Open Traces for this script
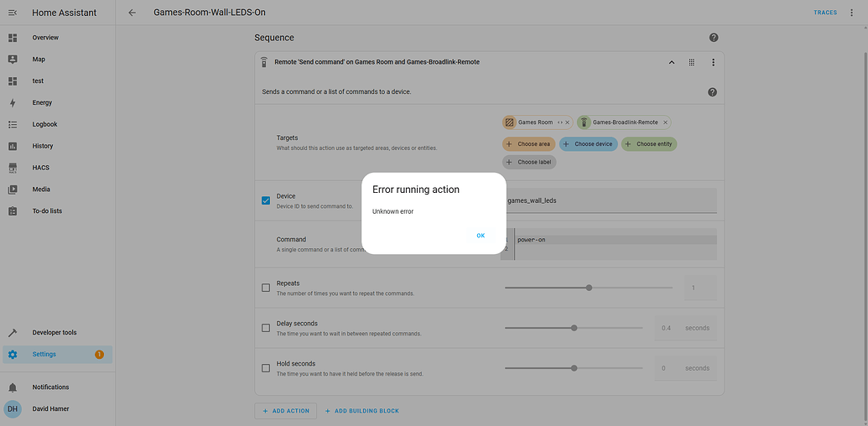This screenshot has width=868, height=426. pos(825,13)
